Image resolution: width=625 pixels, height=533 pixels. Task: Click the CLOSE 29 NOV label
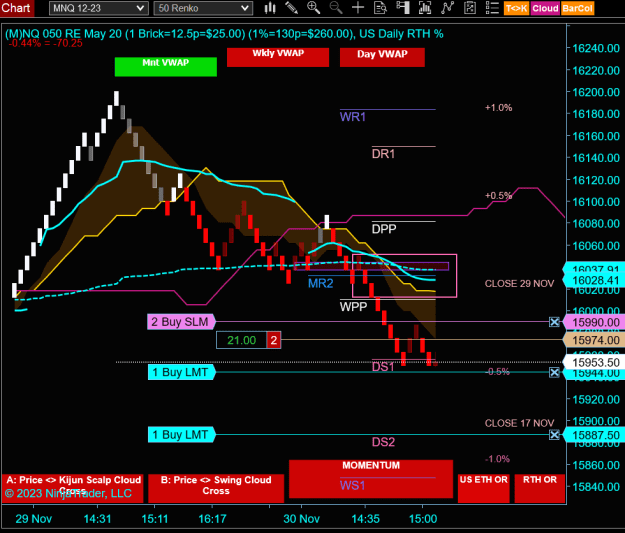pos(519,283)
